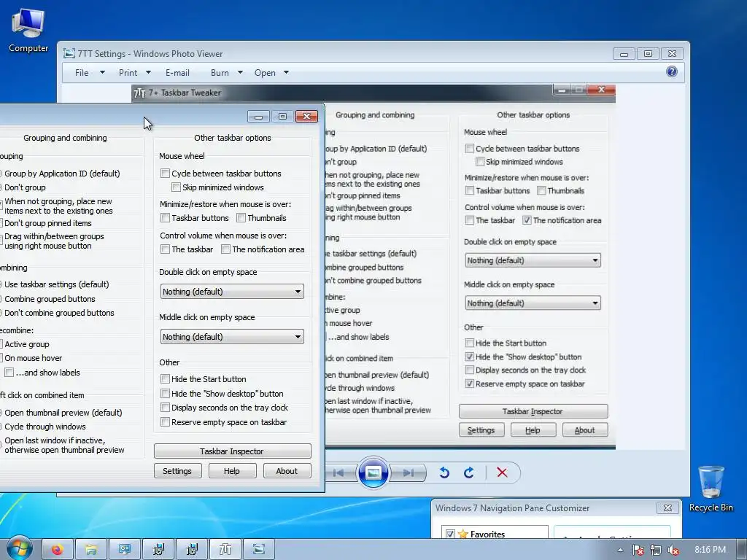This screenshot has height=560, width=747.
Task: Click the About button in the front tweaker window
Action: (287, 471)
